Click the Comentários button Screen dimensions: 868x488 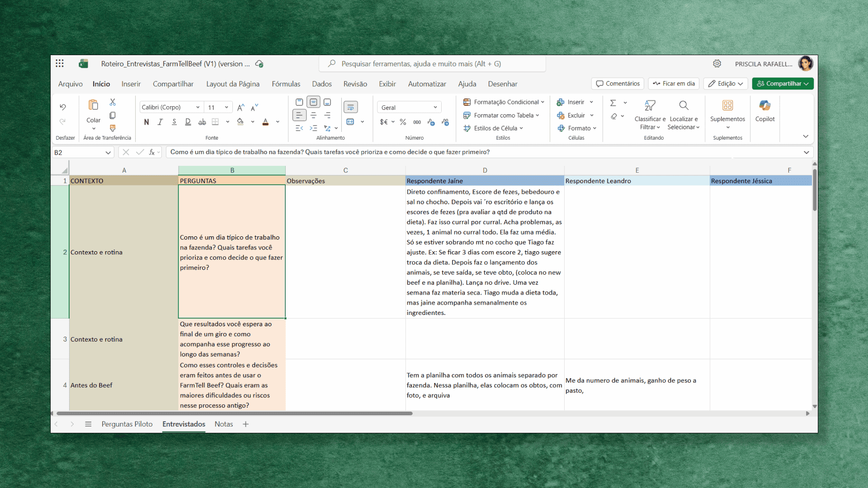pos(618,84)
